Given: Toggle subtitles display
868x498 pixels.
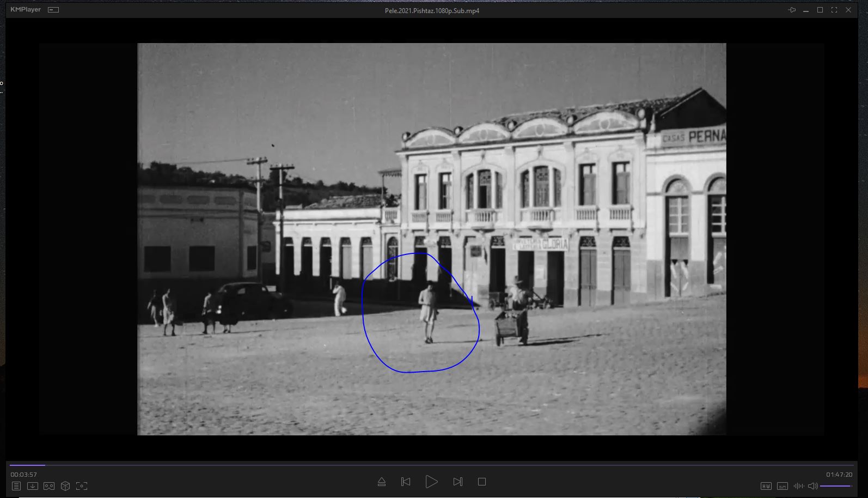Looking at the screenshot, I should pos(783,486).
